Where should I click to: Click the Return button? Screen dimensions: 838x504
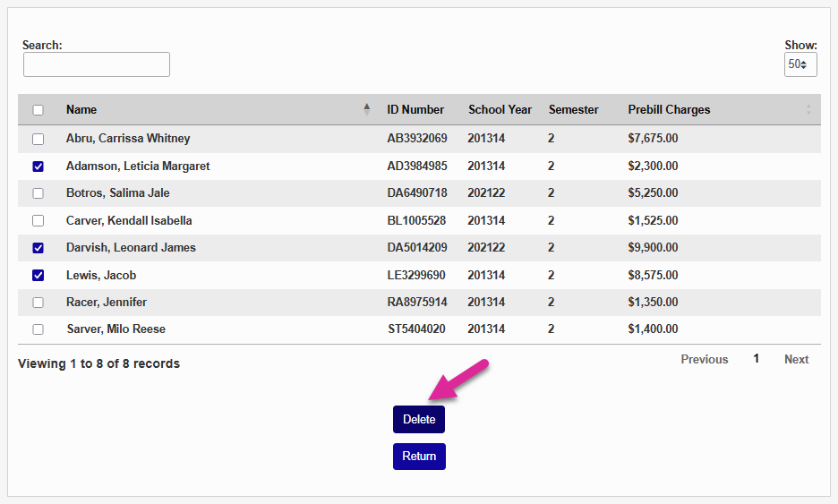tap(419, 456)
